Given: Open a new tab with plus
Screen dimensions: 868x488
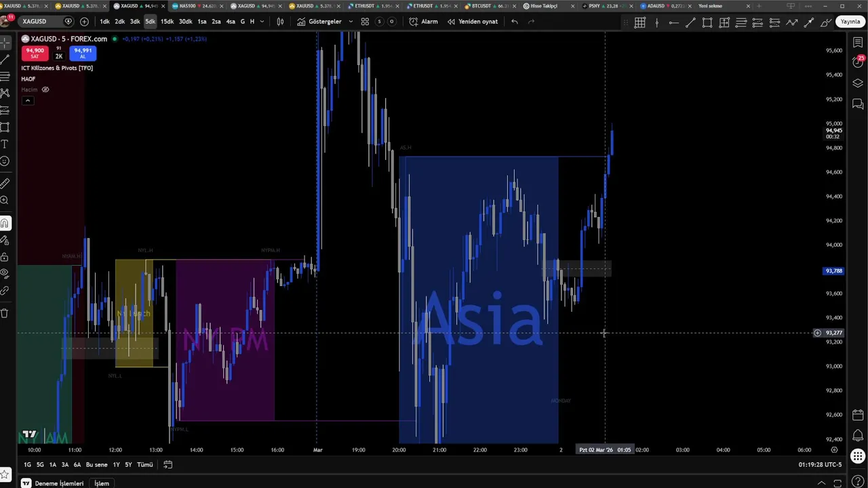Looking at the screenshot, I should click(759, 6).
